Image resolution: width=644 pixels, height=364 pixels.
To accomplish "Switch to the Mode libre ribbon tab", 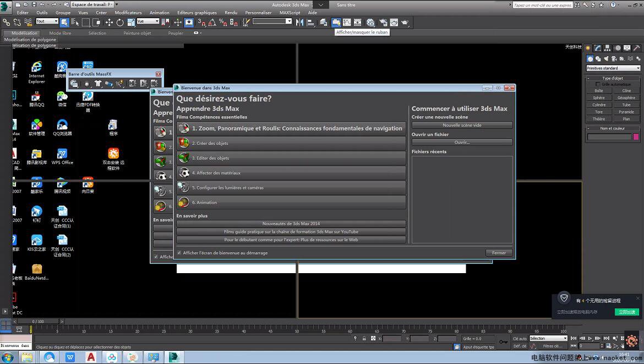I will (60, 33).
